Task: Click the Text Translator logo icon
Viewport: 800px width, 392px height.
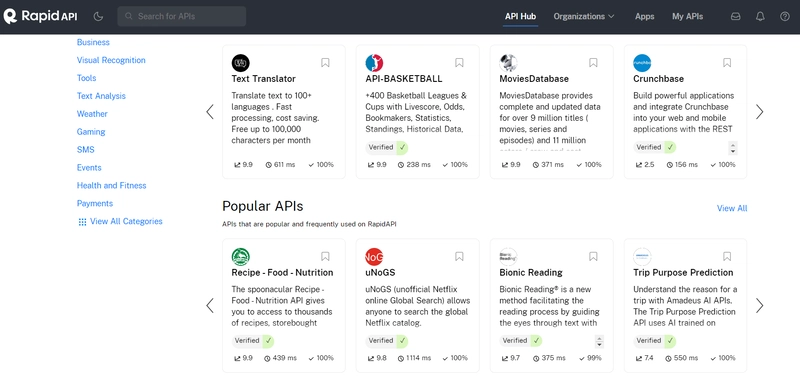Action: [x=240, y=63]
